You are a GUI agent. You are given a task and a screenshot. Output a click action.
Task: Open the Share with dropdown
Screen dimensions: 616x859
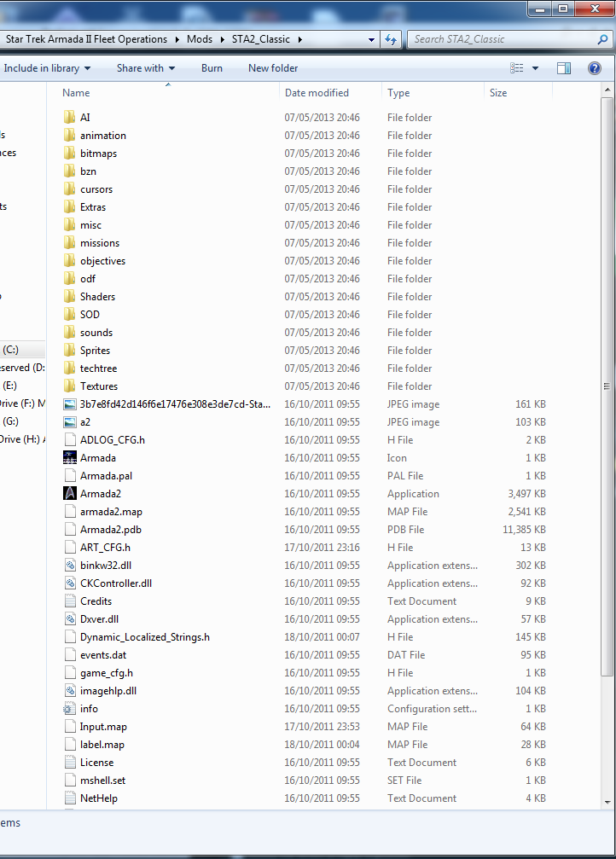(146, 68)
